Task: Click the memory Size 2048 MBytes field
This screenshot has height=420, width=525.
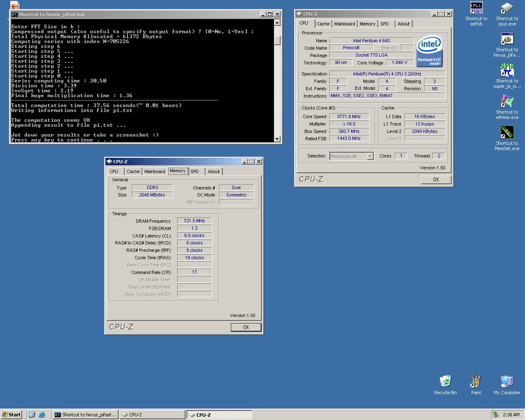Action: pos(152,195)
